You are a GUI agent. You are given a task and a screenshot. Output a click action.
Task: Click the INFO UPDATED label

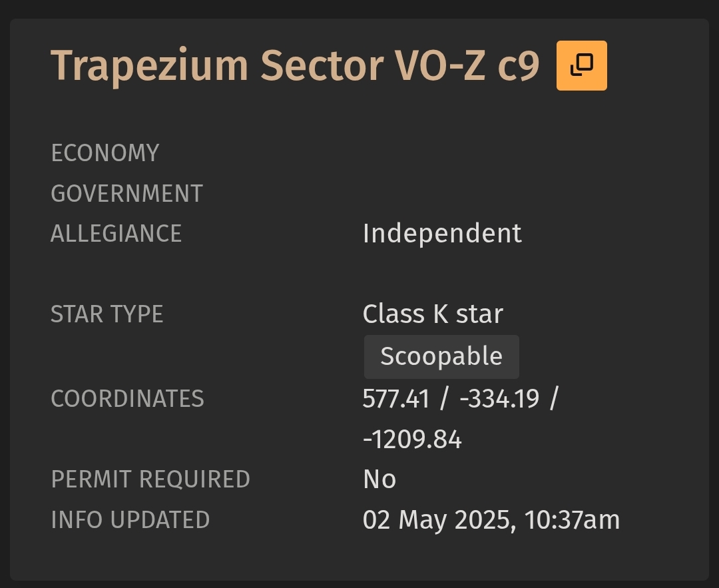(130, 519)
